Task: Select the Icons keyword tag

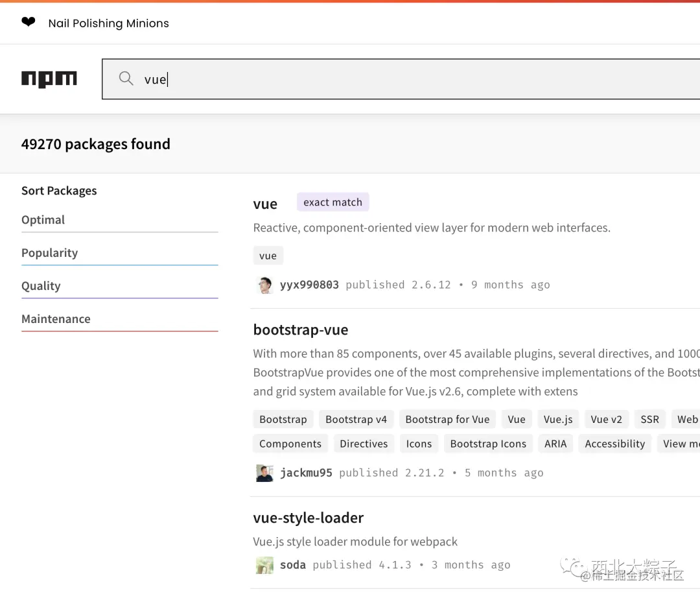Action: pyautogui.click(x=419, y=444)
